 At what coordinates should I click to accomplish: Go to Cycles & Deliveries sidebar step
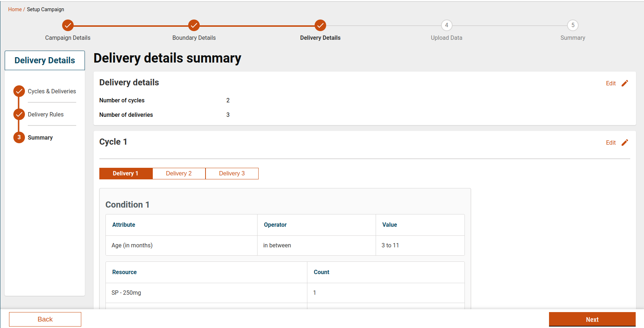[x=52, y=91]
